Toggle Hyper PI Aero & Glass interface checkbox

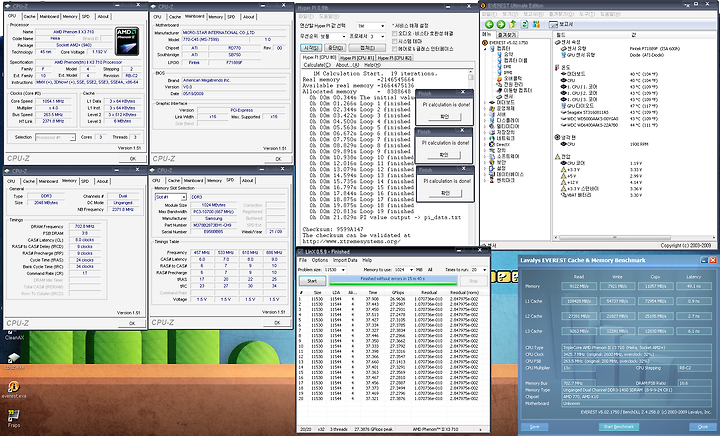[394, 49]
